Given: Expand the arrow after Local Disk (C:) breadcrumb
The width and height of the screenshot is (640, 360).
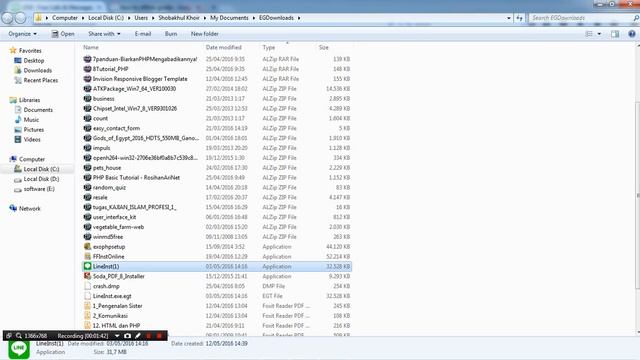Looking at the screenshot, I should [x=129, y=18].
